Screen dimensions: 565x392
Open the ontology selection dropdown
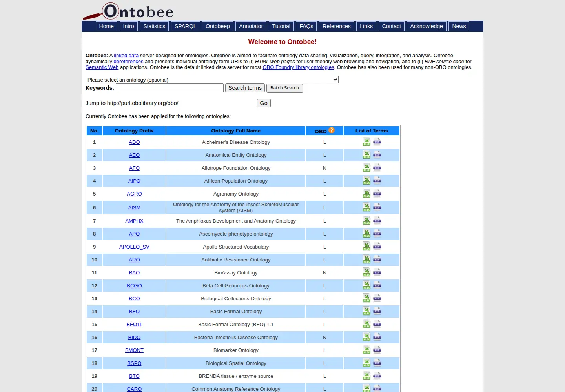coord(212,80)
